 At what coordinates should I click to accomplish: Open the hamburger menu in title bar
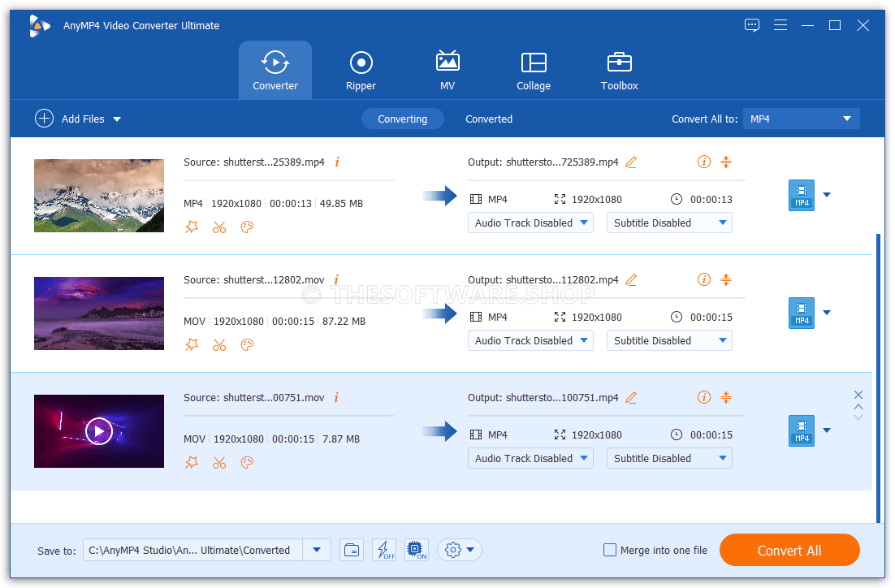coord(780,25)
